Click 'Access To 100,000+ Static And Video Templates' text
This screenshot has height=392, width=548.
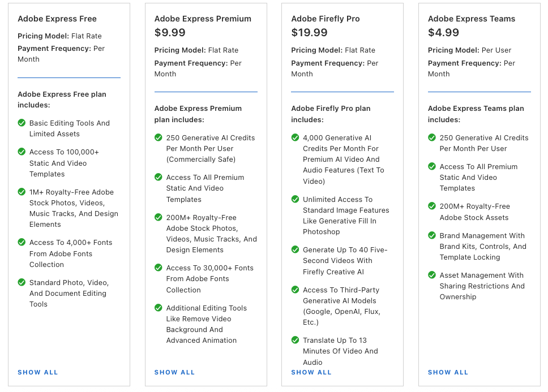click(x=64, y=163)
